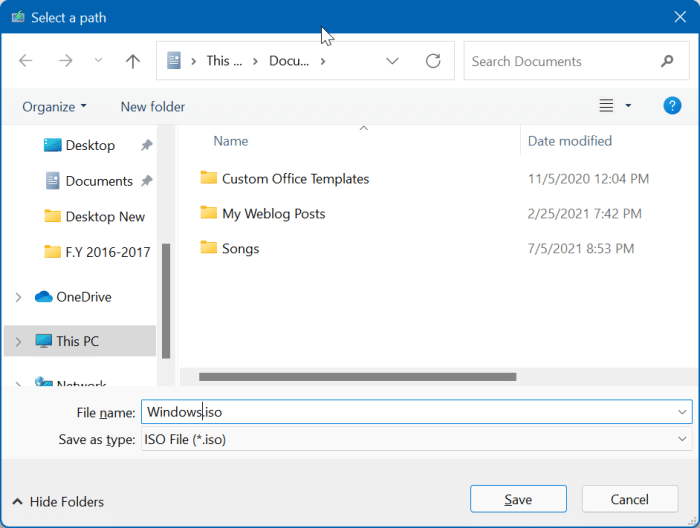Expand the This PC tree node
This screenshot has width=700, height=528.
pos(18,342)
